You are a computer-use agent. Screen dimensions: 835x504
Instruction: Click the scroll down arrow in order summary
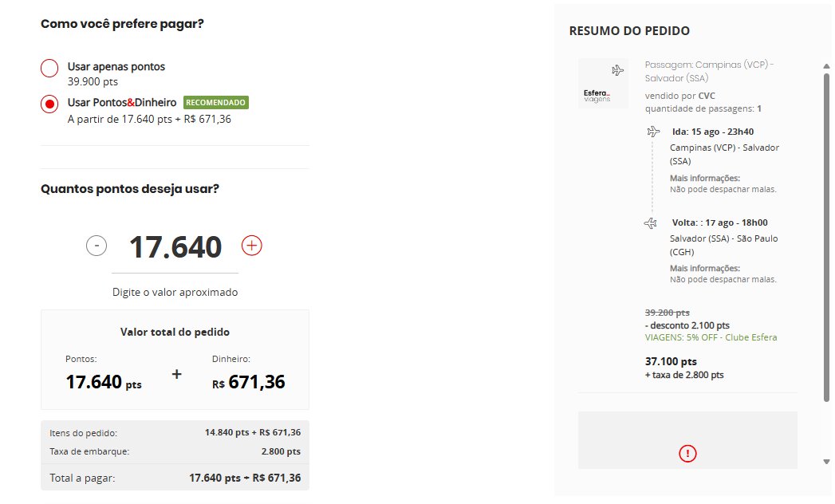click(x=826, y=462)
